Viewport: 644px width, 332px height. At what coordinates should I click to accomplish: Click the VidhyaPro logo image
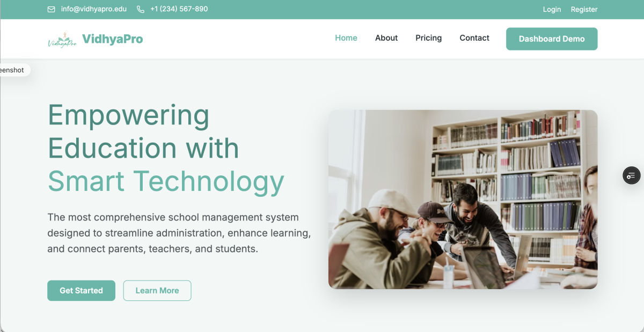click(62, 40)
